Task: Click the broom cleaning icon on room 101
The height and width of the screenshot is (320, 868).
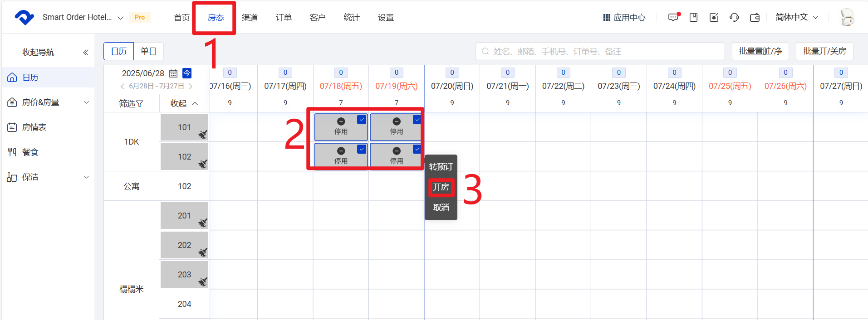Action: (203, 135)
